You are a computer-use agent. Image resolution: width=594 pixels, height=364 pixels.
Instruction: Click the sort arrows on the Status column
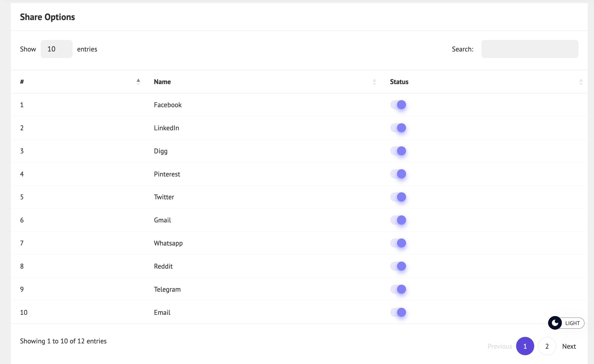[581, 82]
